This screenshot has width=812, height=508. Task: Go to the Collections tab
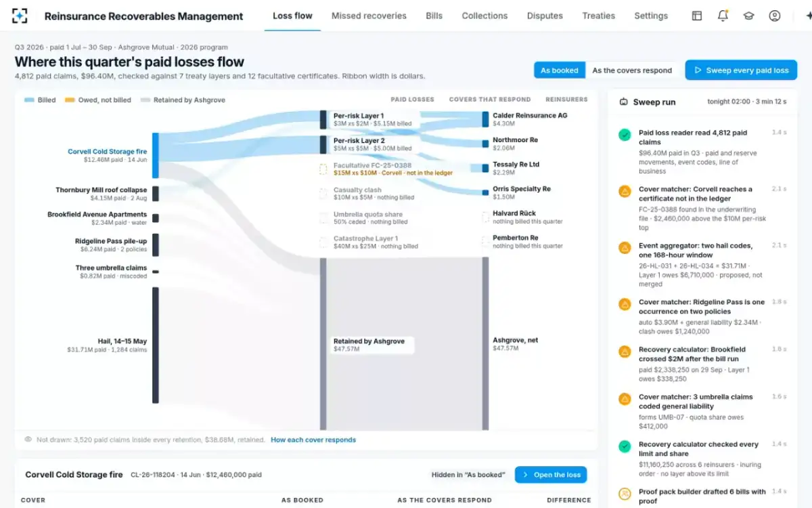[484, 16]
